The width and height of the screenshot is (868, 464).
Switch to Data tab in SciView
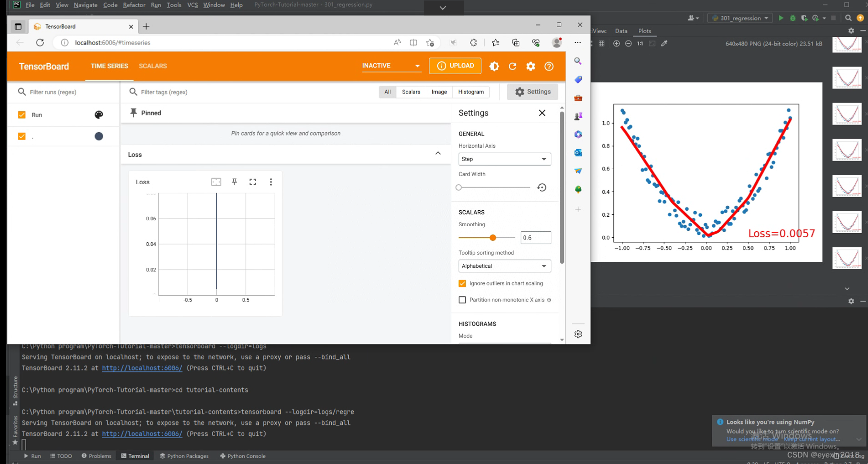coord(621,31)
